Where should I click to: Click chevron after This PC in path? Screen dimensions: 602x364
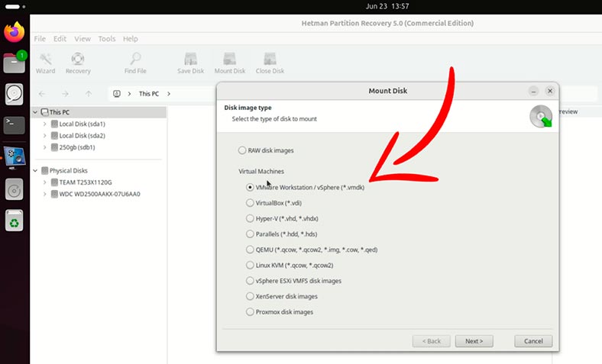[169, 94]
